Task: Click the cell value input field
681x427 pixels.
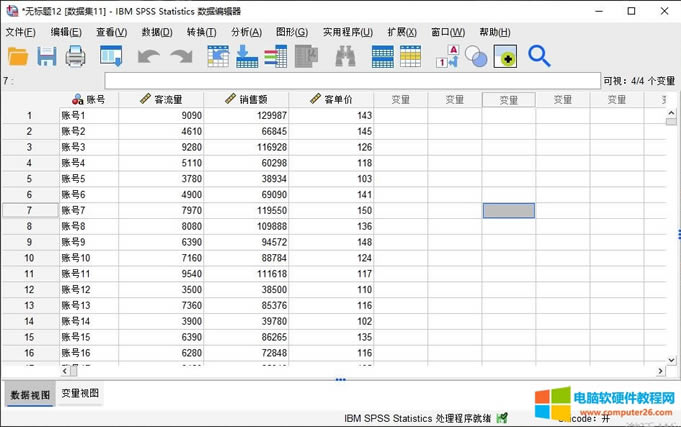Action: pos(350,81)
